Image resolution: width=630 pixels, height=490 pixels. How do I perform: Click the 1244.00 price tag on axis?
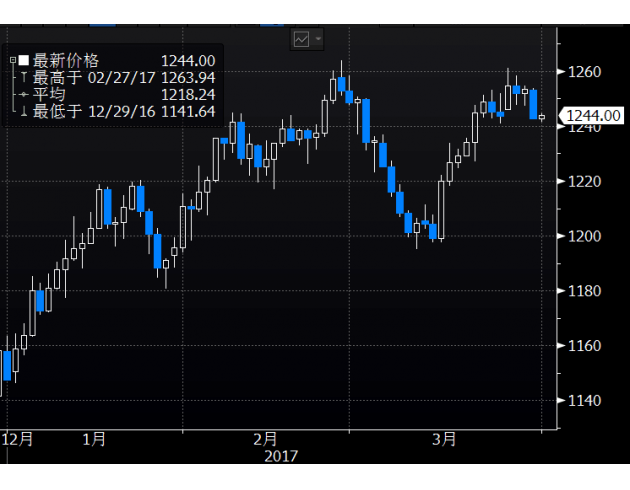[588, 117]
